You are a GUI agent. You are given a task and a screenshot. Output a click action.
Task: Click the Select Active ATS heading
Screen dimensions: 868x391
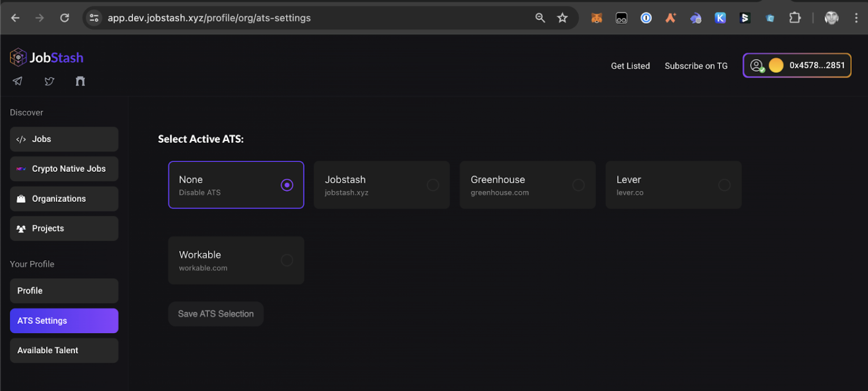[x=201, y=139]
